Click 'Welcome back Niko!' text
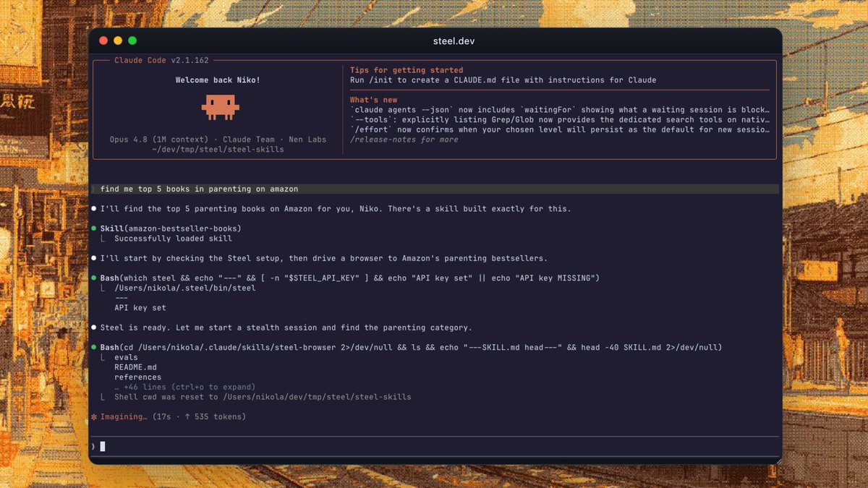 [218, 80]
